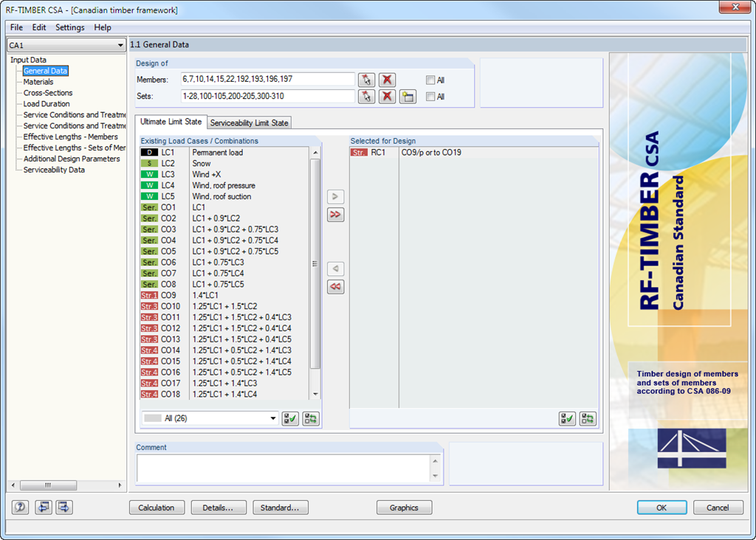Viewport: 756px width, 540px height.
Task: Transfer RC1 back with the left arrow button
Action: tap(335, 269)
